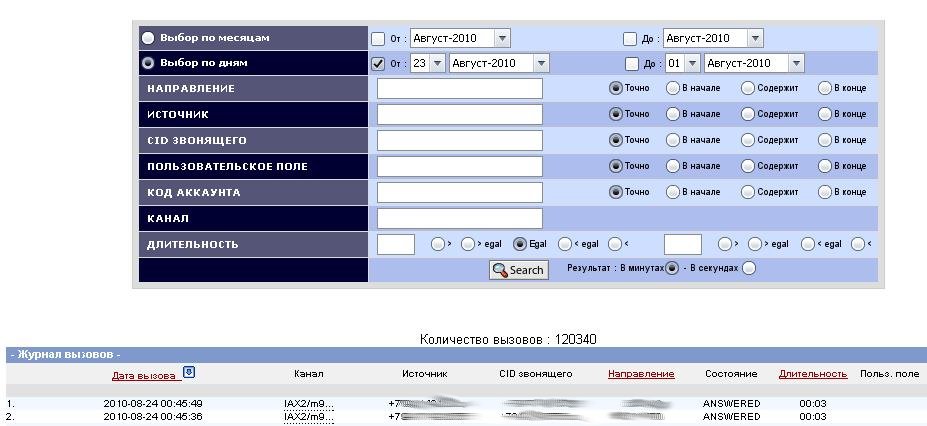Select В конце for Источник
The image size is (927, 426).
click(x=825, y=114)
